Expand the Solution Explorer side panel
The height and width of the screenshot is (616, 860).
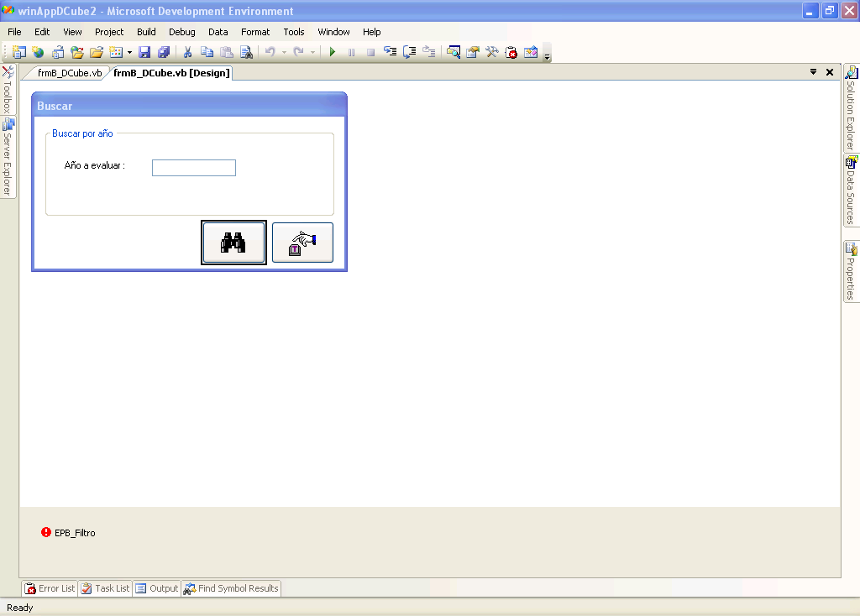click(x=851, y=108)
